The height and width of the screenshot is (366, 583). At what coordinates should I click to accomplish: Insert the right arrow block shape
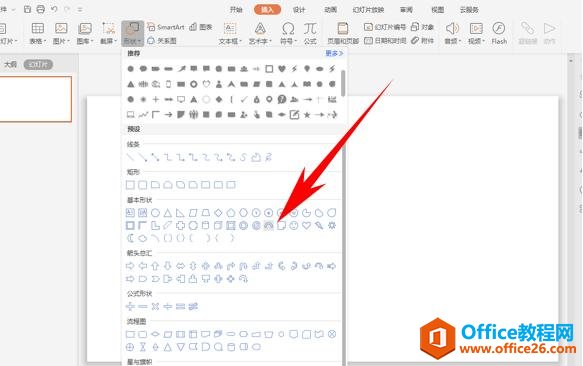pos(130,266)
